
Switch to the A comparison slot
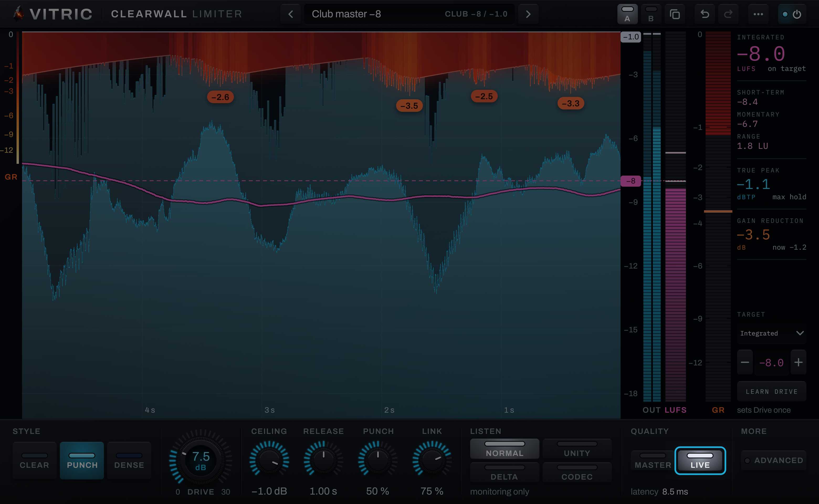click(x=627, y=14)
